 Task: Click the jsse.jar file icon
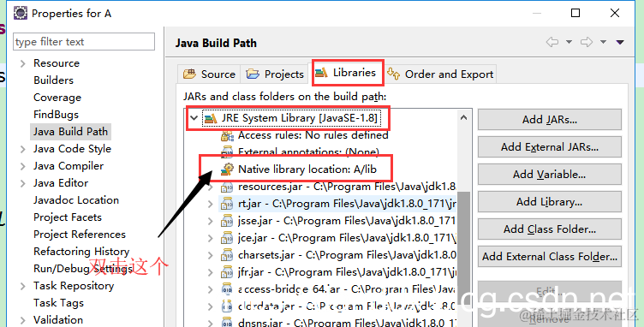[227, 221]
